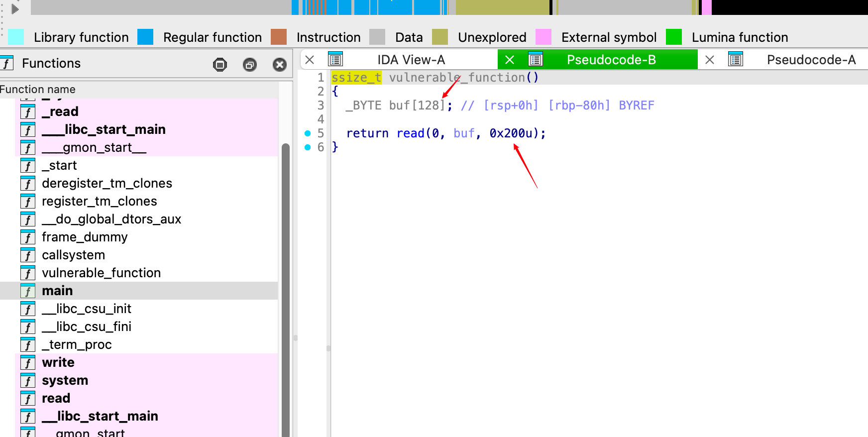868x437 pixels.
Task: Select _start in the Functions list
Action: [59, 166]
